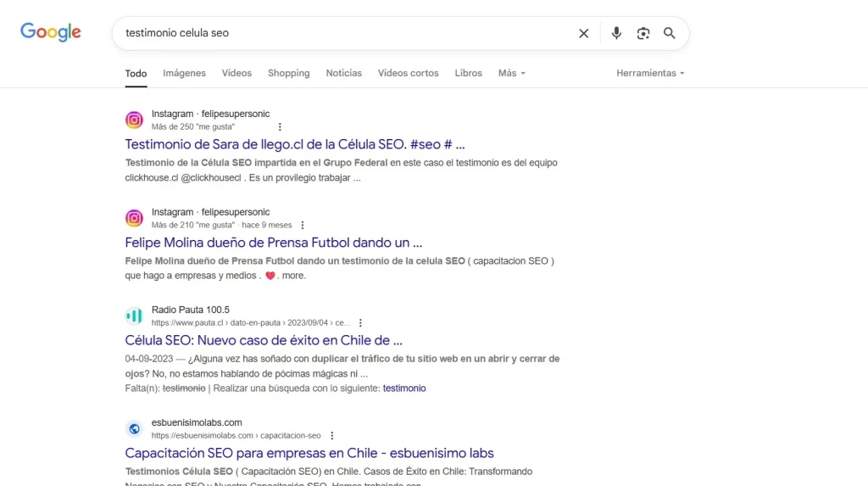Viewport: 868px width, 486px height.
Task: Click the 'Radio Pauta 100.5' site name
Action: coord(191,310)
